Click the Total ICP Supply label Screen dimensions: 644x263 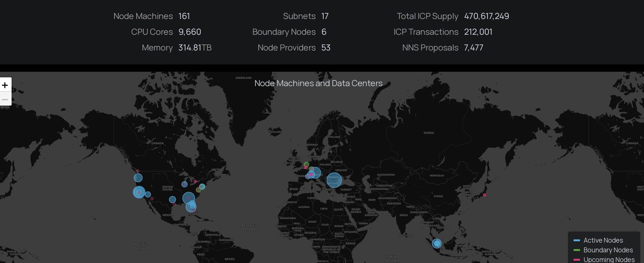tap(427, 16)
